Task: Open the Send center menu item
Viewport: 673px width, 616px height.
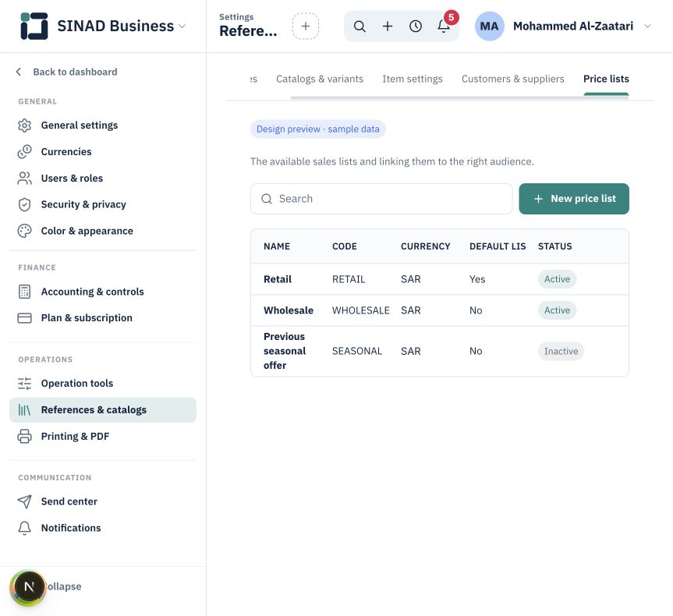Action: 103,501
